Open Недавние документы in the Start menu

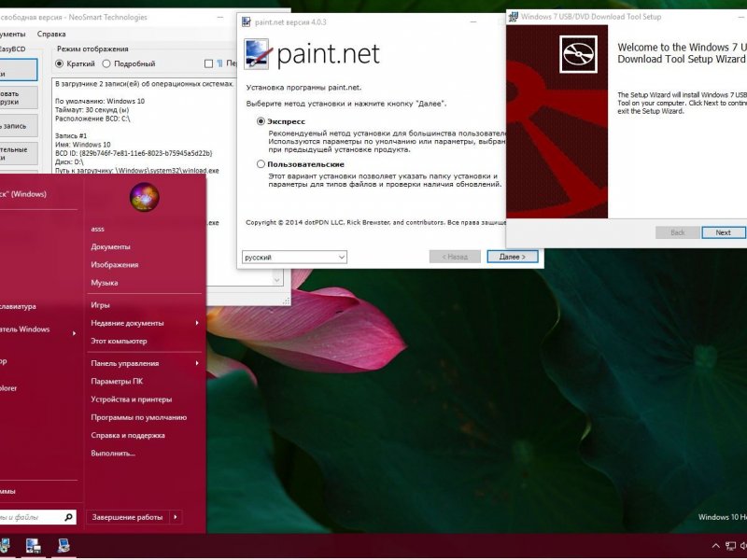point(127,323)
